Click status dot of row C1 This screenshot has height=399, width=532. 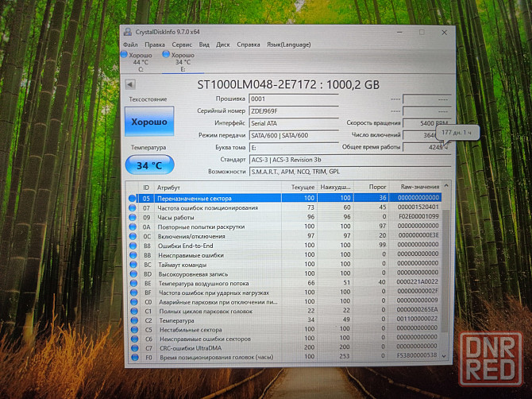[134, 311]
